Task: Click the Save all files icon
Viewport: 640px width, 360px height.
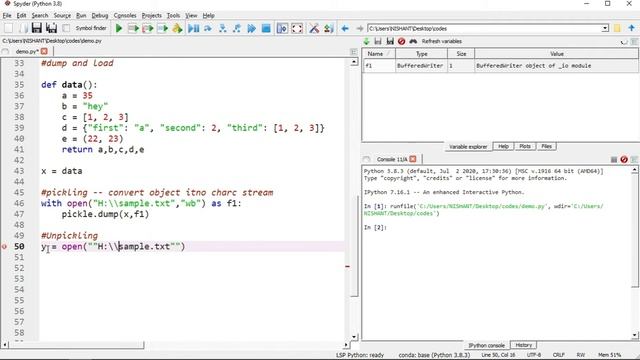Action: click(x=51, y=28)
